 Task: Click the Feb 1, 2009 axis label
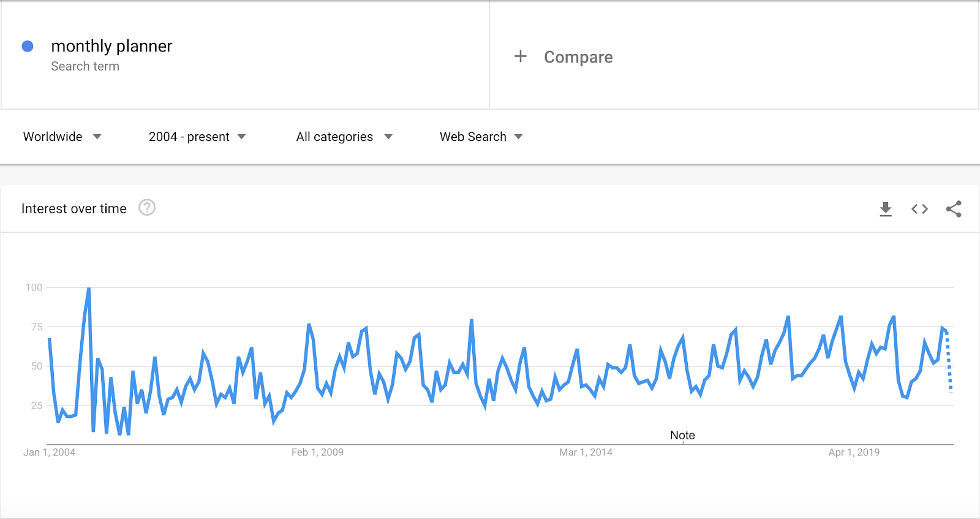coord(317,452)
